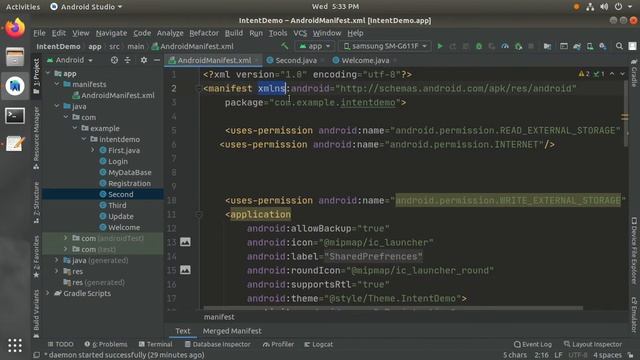Expand the com (androidTest) package

(66, 238)
